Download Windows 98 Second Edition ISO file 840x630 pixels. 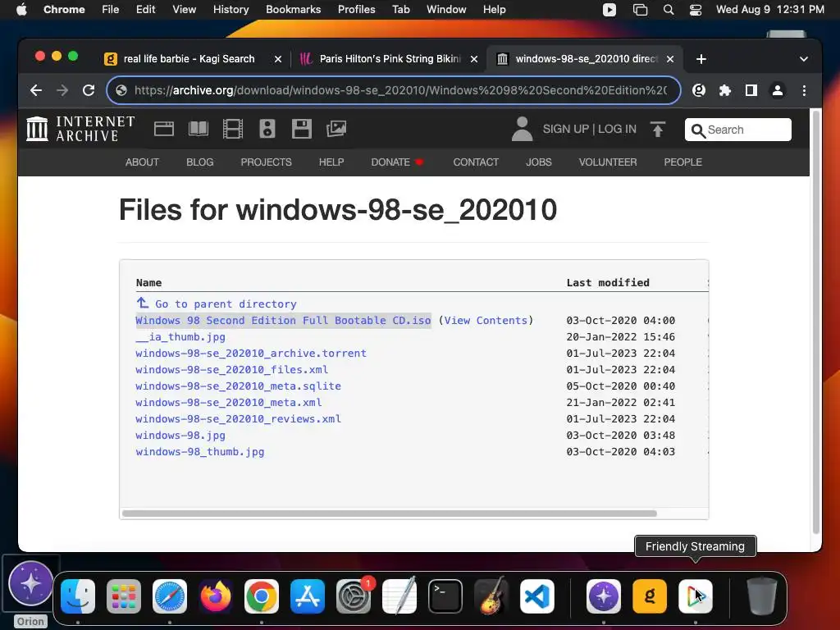click(x=283, y=321)
